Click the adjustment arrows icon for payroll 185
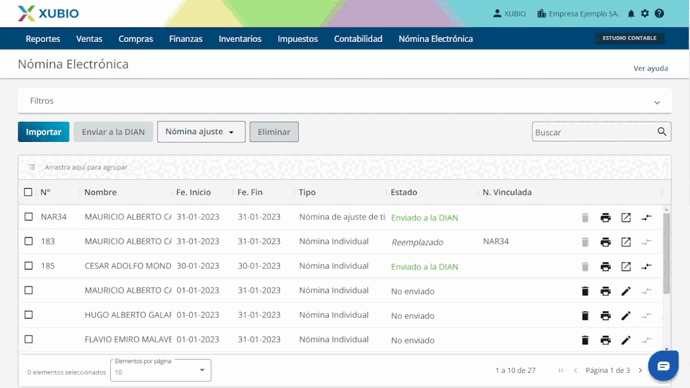 646,267
